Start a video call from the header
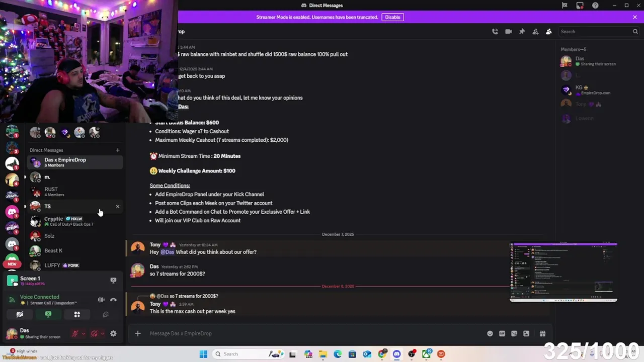Viewport: 644px width, 362px height. 509,31
